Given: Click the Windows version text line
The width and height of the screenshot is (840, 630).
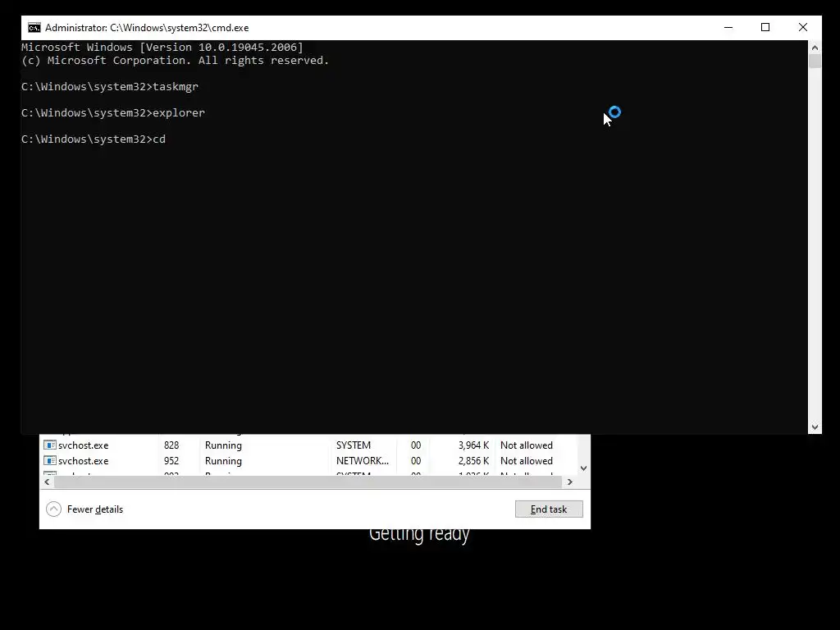Looking at the screenshot, I should click(162, 47).
